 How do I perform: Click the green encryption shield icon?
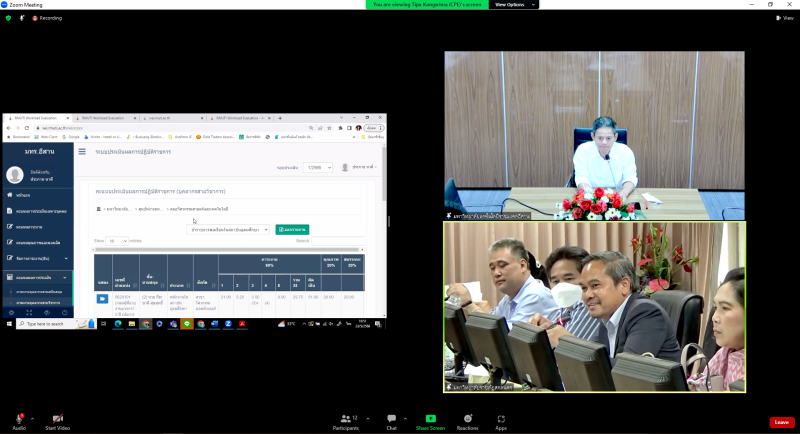[x=9, y=18]
